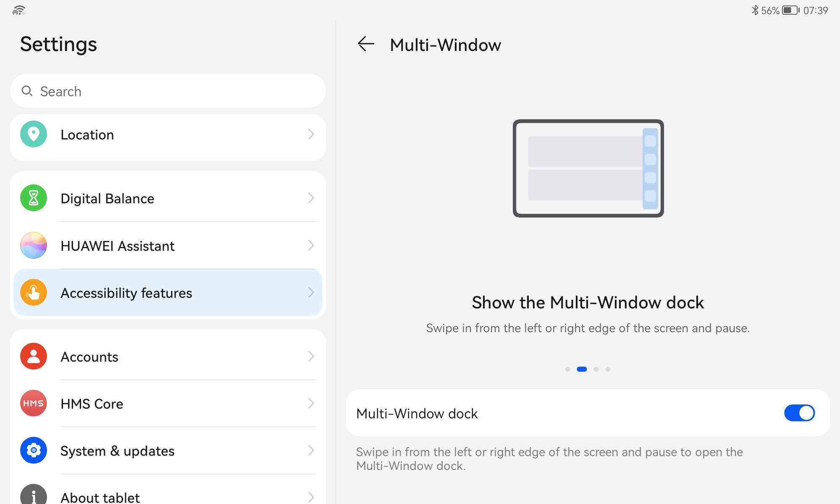Tap the blue System & updates gear icon
Image resolution: width=840 pixels, height=504 pixels.
(34, 450)
